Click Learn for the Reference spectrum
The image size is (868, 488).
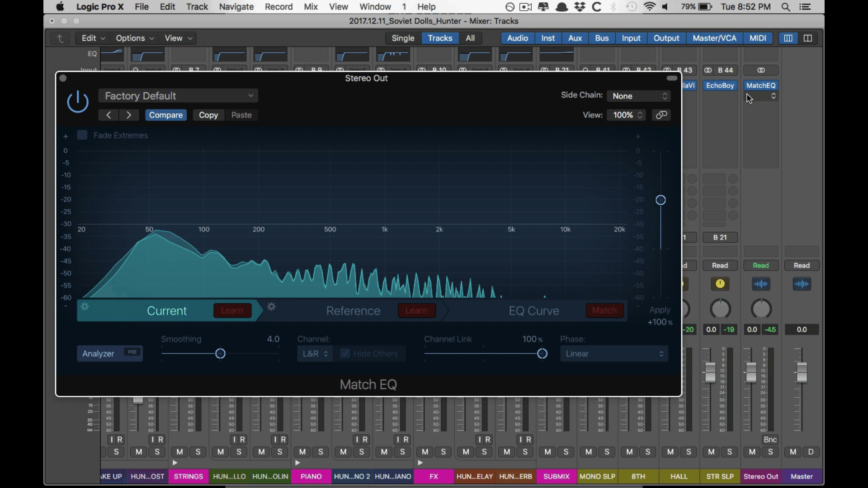416,310
